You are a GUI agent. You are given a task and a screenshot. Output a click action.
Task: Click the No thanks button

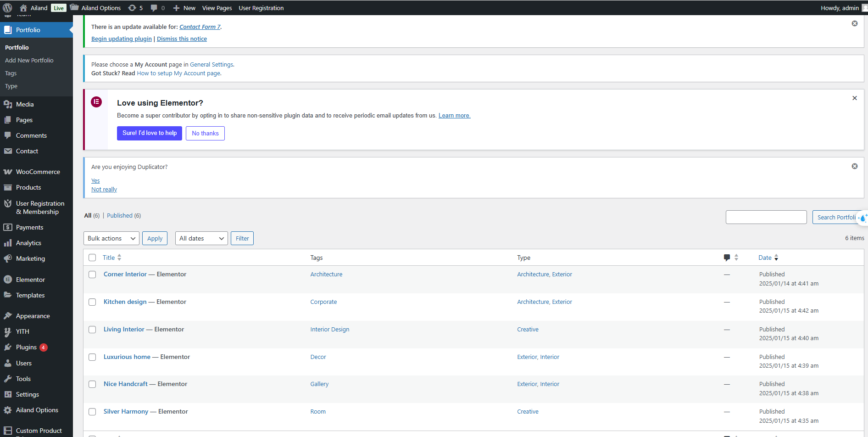tap(205, 133)
